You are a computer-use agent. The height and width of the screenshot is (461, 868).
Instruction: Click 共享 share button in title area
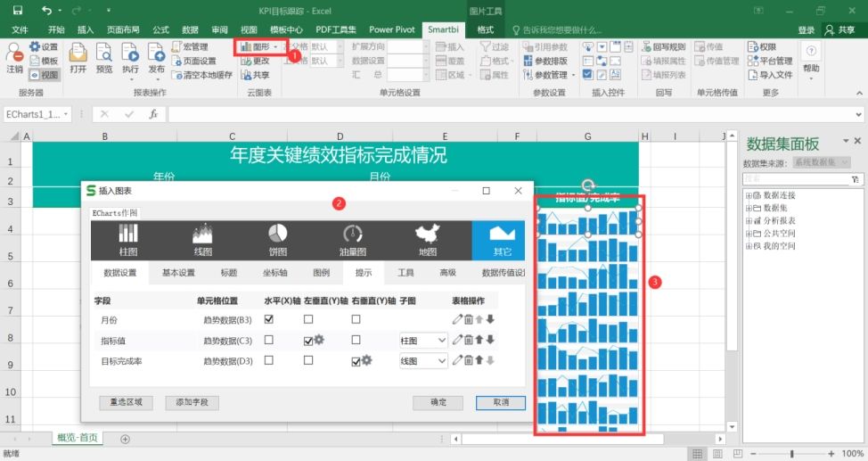839,30
